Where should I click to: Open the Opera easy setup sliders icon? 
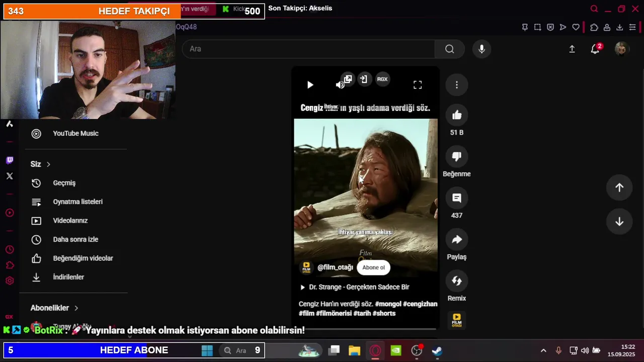pos(632,27)
